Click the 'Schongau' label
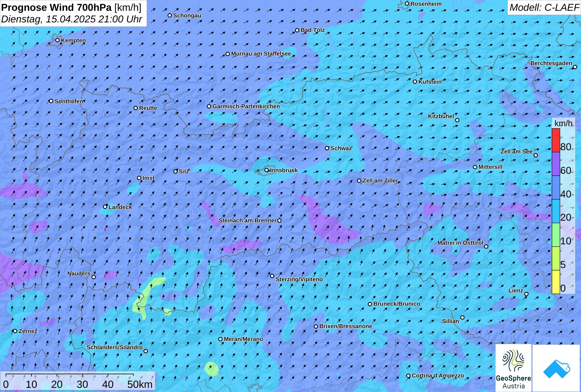Image resolution: width=581 pixels, height=392 pixels. (187, 15)
